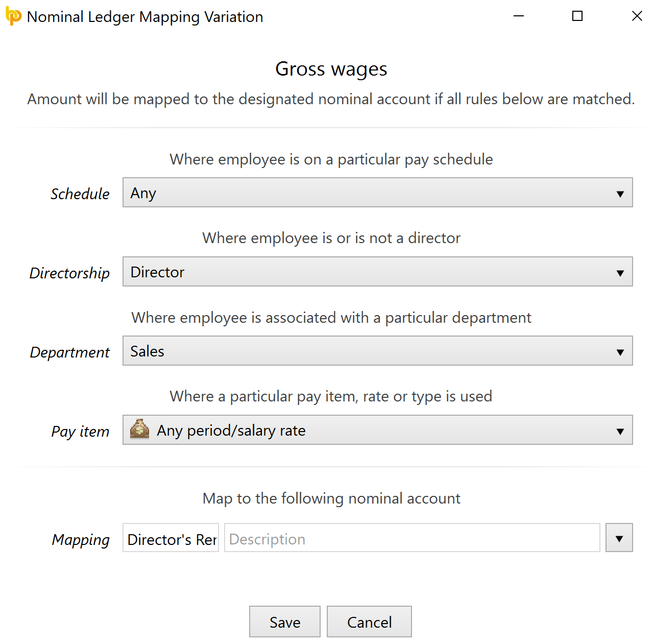This screenshot has width=654, height=644.
Task: Cancel the mapping variation dialog
Action: click(x=369, y=622)
